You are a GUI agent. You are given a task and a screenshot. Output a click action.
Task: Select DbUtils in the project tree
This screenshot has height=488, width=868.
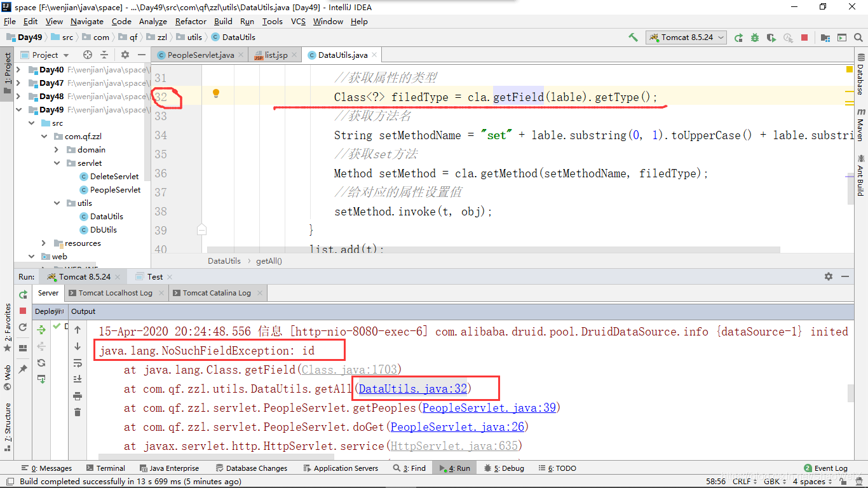tap(104, 230)
